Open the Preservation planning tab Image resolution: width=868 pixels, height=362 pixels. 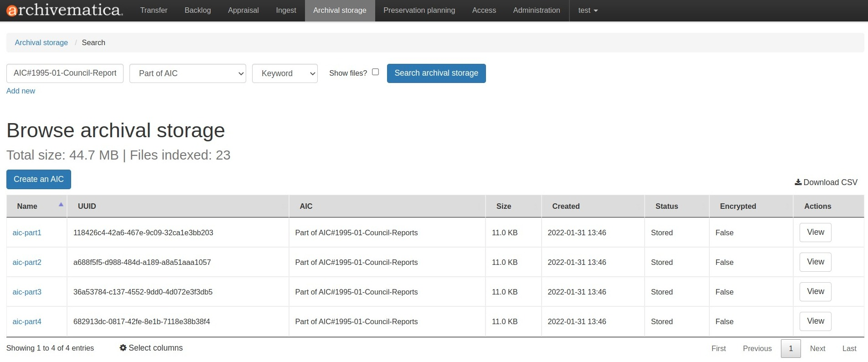pyautogui.click(x=419, y=10)
